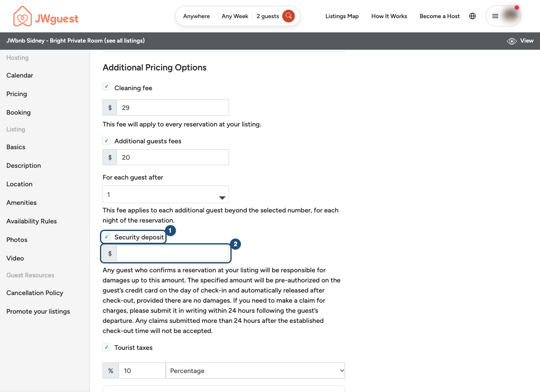Open Description in the sidebar
The image size is (540, 392).
24,166
